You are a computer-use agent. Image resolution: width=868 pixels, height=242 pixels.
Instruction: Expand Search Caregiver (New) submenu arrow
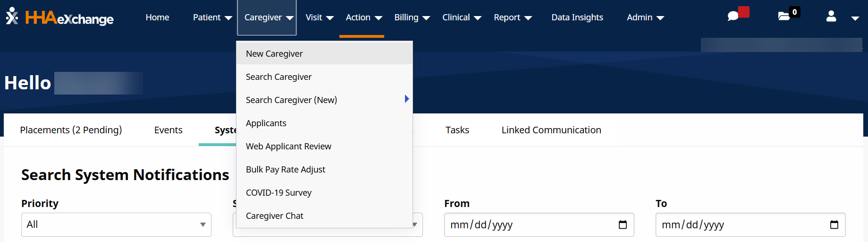click(406, 99)
